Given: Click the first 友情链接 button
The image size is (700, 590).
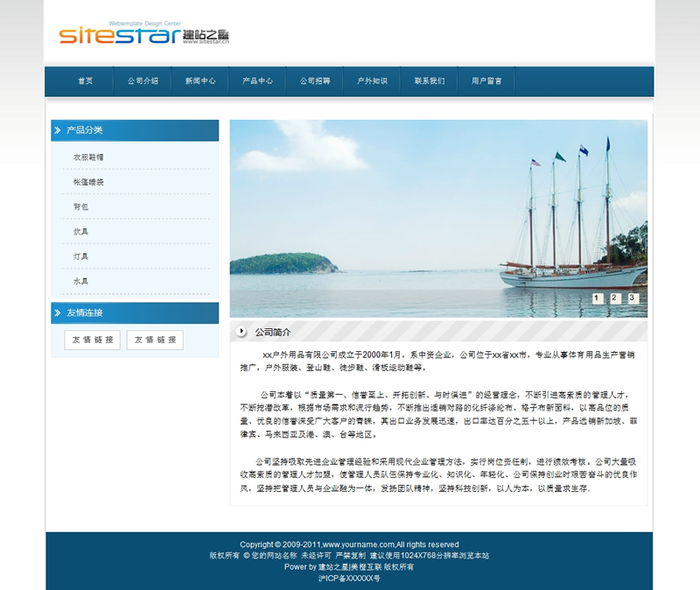Looking at the screenshot, I should [x=92, y=340].
